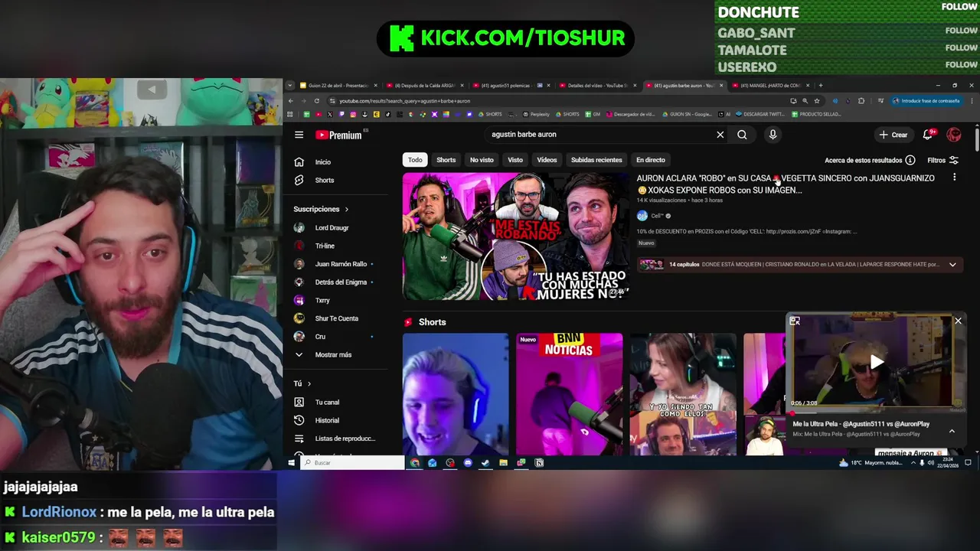Image resolution: width=980 pixels, height=551 pixels.
Task: Play the miniplayer video
Action: 876,362
